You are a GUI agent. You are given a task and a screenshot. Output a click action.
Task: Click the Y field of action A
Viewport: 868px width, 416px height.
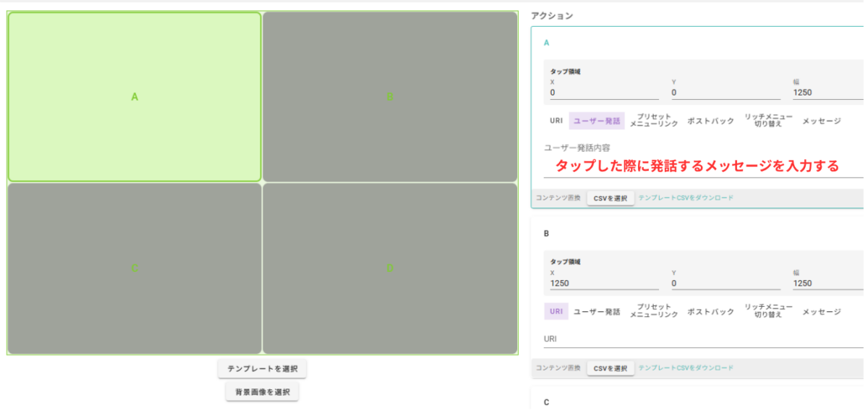[x=726, y=93]
